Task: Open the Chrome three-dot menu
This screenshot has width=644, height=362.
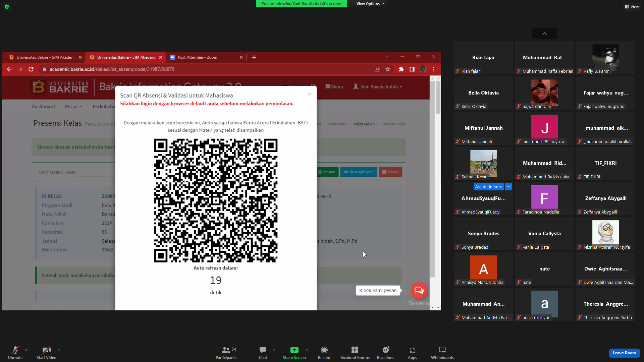Action: coord(434,69)
